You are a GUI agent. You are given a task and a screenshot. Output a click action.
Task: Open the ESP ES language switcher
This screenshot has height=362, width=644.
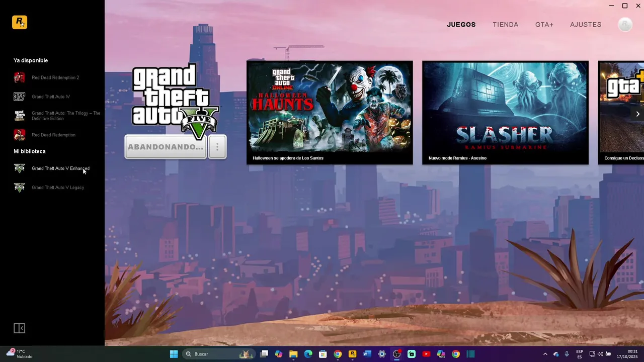pyautogui.click(x=580, y=354)
